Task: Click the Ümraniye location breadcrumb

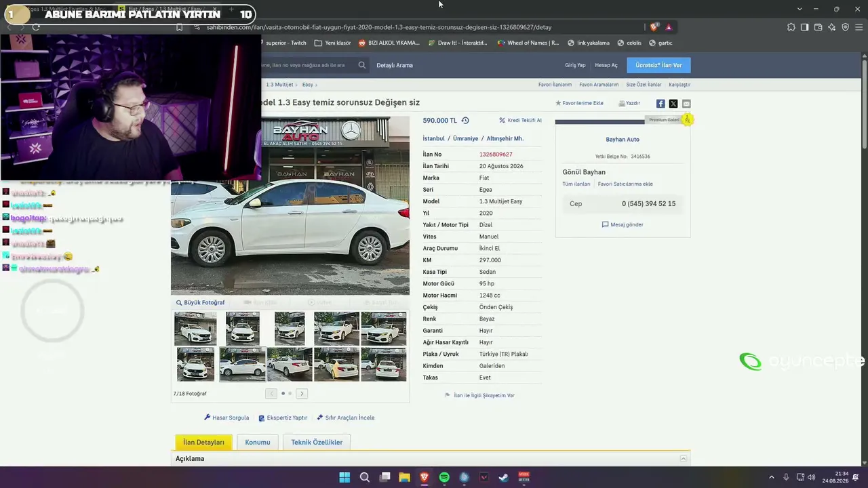Action: coord(465,138)
